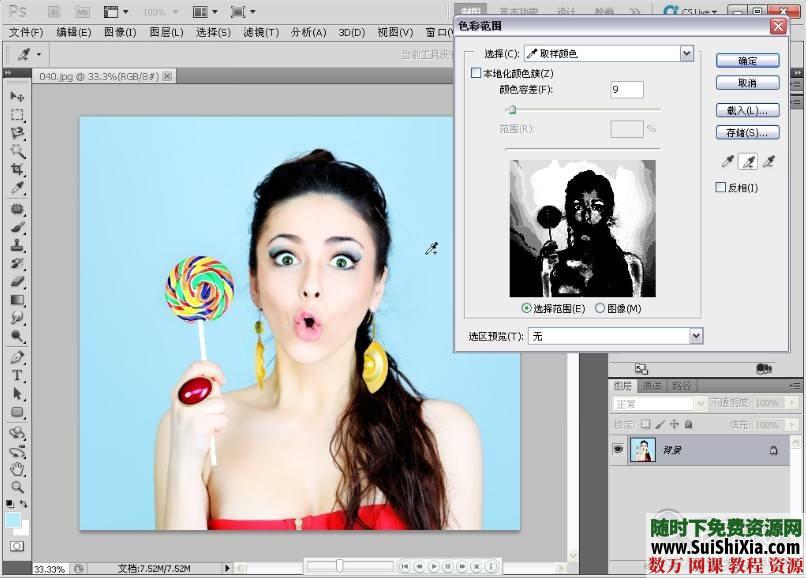Viewport: 806px width, 578px height.
Task: Select the Blur tool
Action: (x=17, y=318)
